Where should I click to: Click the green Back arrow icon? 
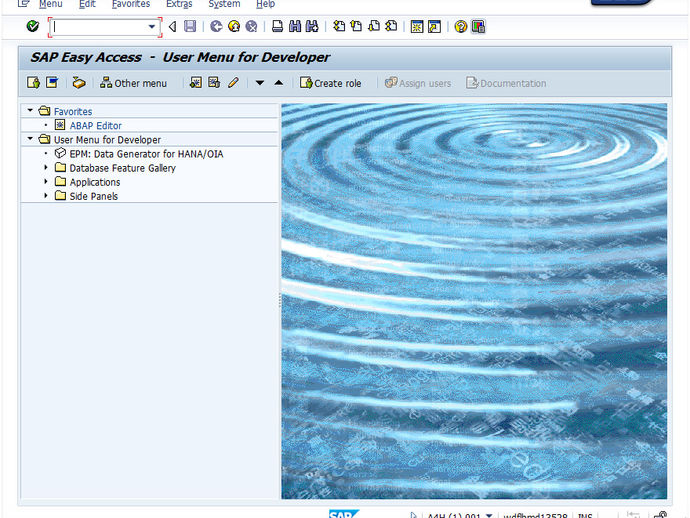coord(216,26)
